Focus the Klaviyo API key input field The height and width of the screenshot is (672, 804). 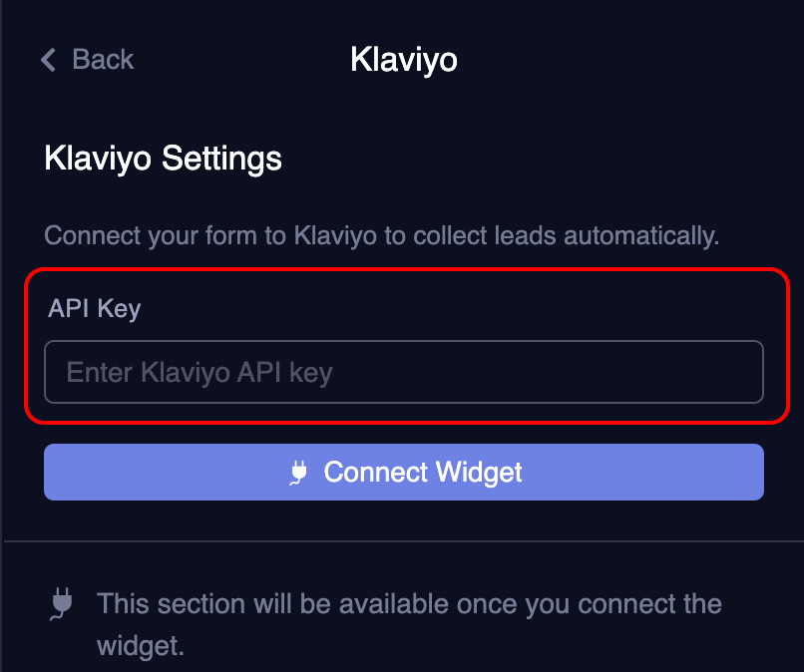[403, 373]
